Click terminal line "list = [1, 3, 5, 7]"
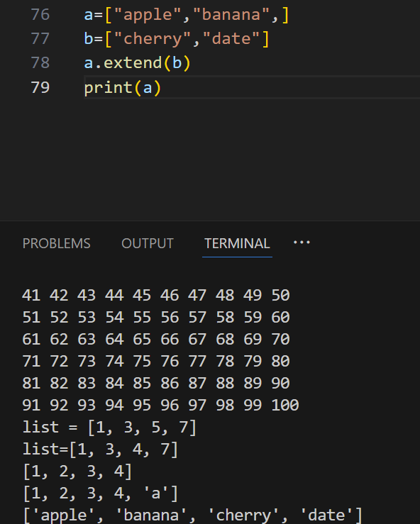The height and width of the screenshot is (524, 420). point(109,428)
